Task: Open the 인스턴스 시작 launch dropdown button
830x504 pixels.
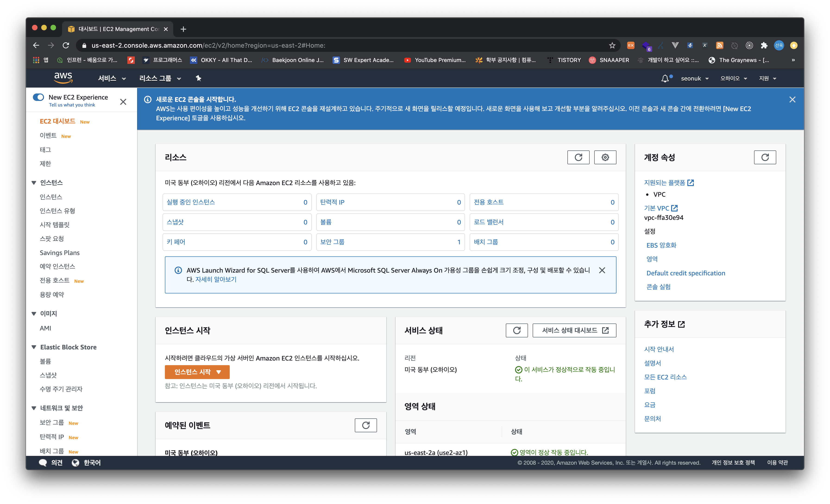Action: click(x=197, y=372)
